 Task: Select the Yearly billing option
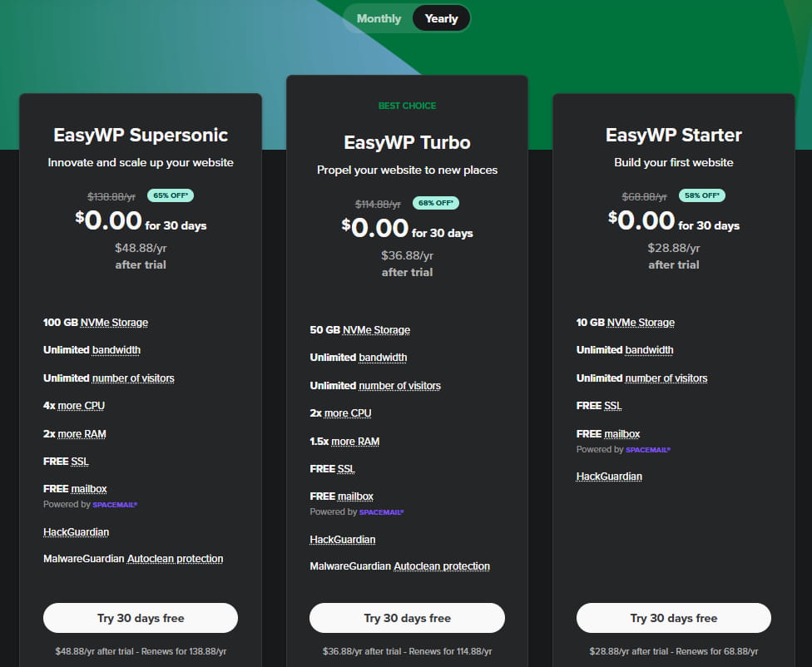click(x=441, y=18)
